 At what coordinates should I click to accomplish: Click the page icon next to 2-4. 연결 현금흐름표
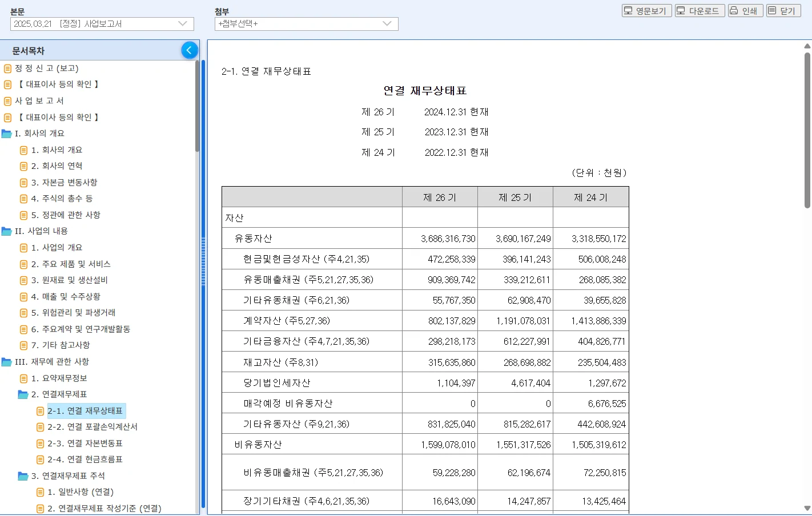pyautogui.click(x=40, y=459)
